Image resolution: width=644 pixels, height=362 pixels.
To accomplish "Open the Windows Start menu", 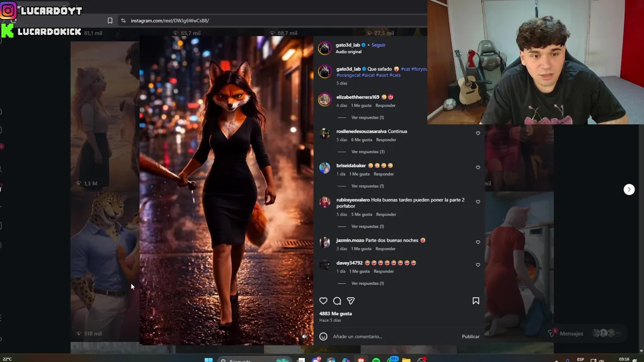I will 208,359.
